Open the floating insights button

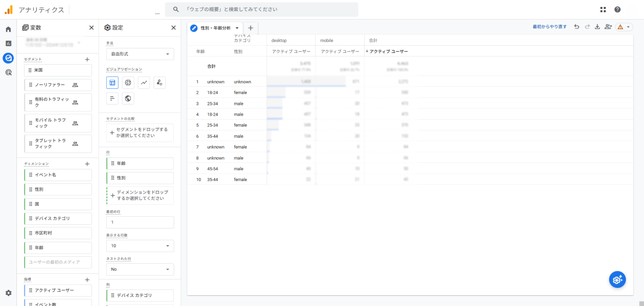[x=617, y=279]
